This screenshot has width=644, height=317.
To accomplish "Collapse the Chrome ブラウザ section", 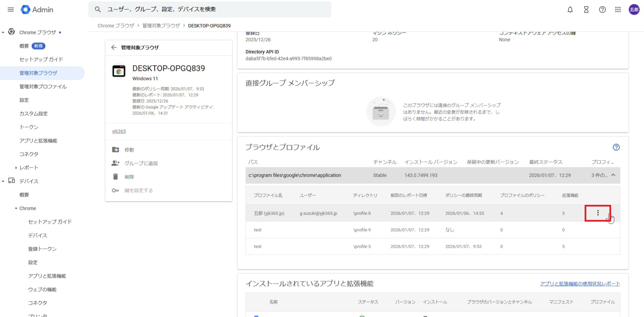I will coord(3,33).
